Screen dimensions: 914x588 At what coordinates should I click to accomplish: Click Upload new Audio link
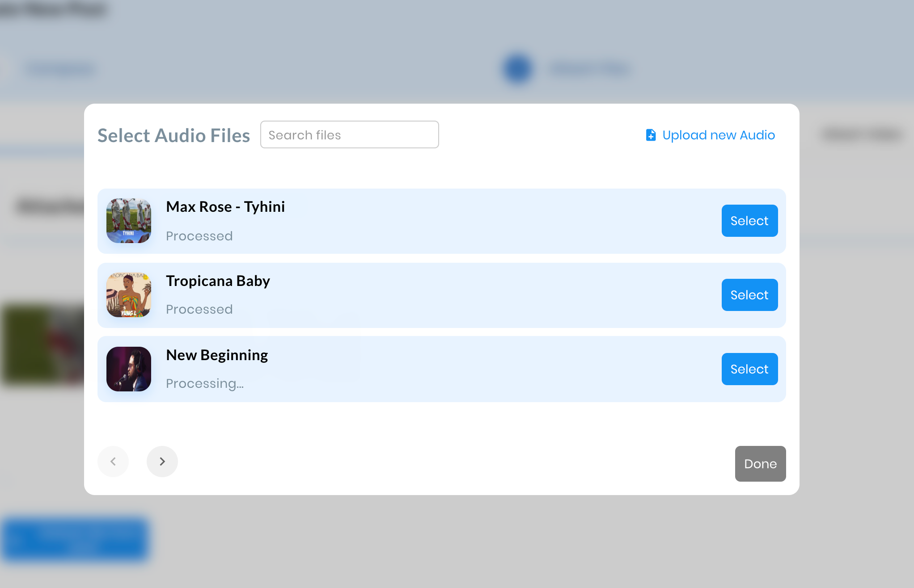point(710,135)
